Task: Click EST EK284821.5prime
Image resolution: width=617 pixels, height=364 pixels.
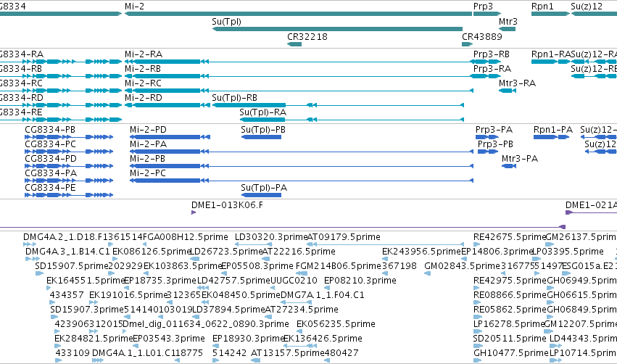Action: tap(58, 346)
